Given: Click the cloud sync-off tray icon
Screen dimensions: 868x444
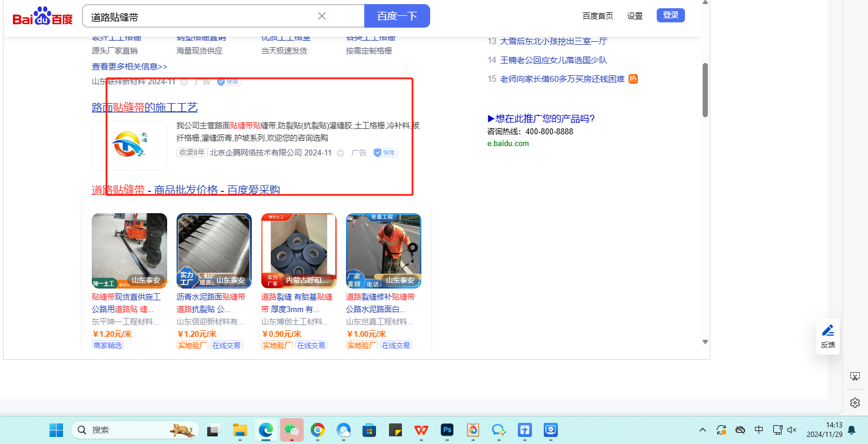Looking at the screenshot, I should click(x=740, y=430).
